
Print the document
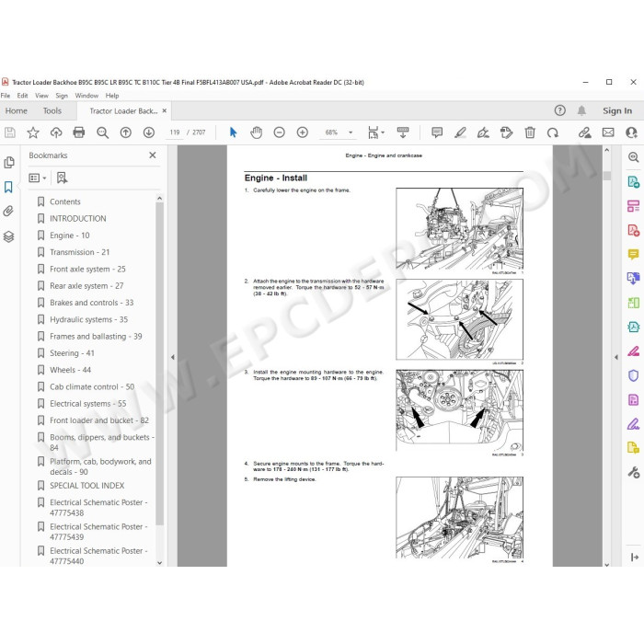79,132
